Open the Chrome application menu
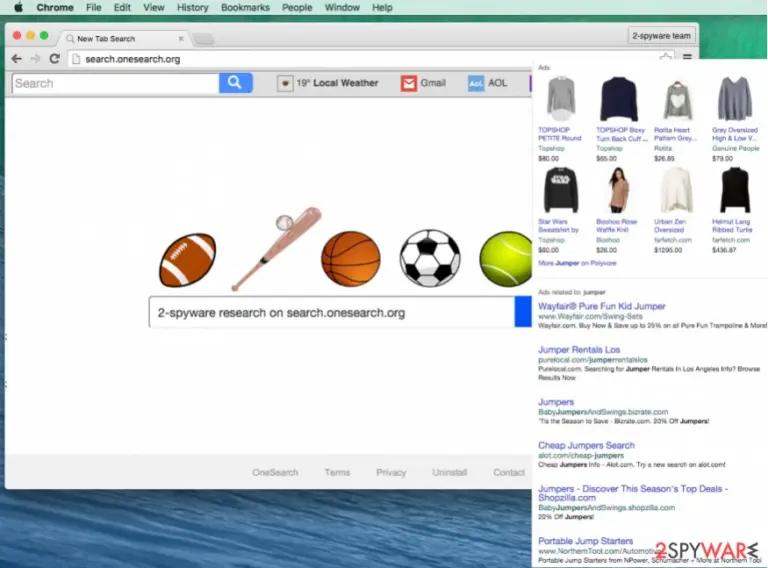This screenshot has height=568, width=768. 55,7
